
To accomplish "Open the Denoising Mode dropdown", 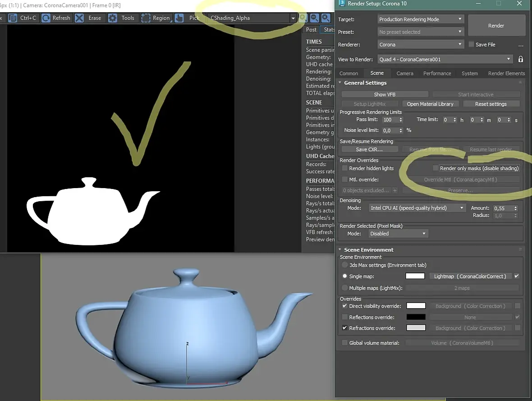I will [417, 208].
